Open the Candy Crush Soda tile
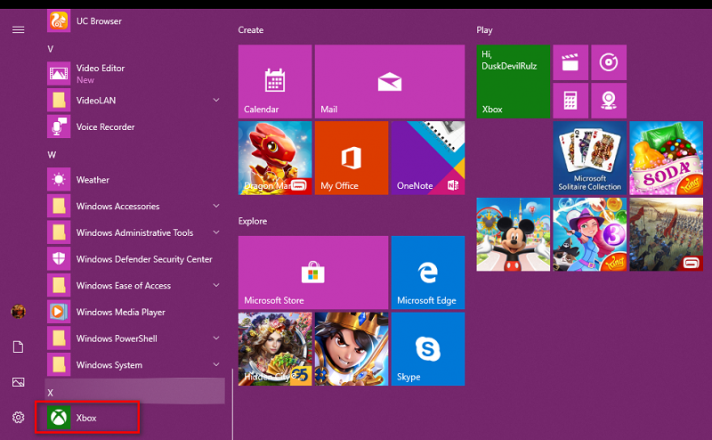This screenshot has height=440, width=712. pos(666,158)
